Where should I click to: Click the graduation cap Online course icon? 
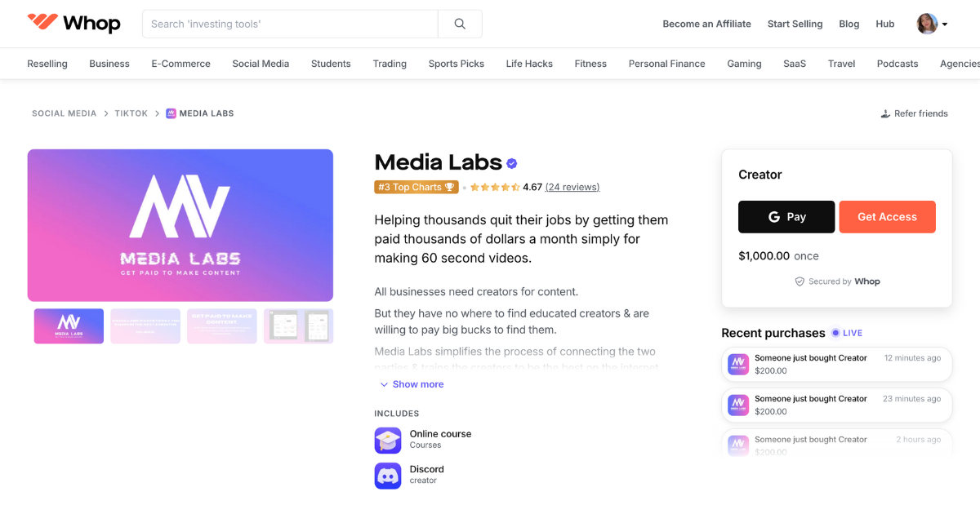[386, 440]
